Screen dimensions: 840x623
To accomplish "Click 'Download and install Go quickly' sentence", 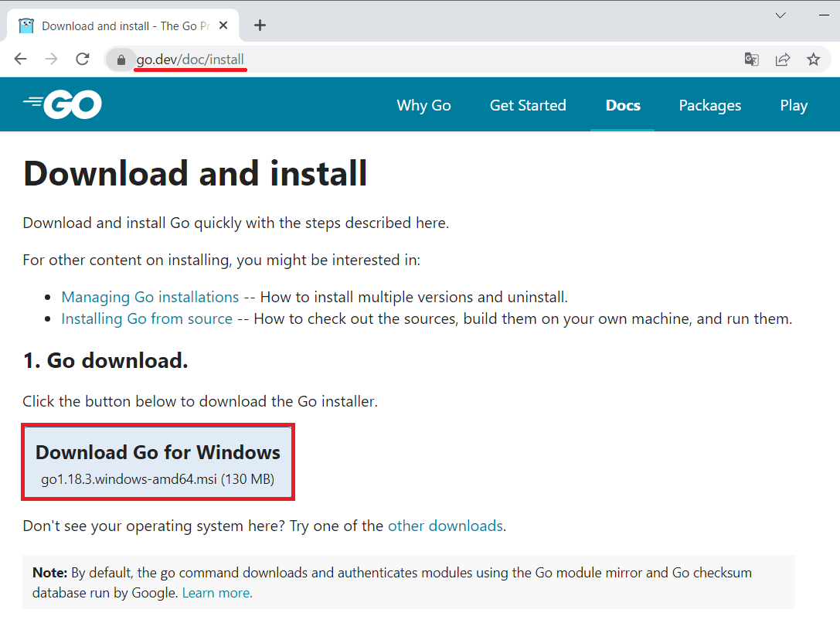I will pyautogui.click(x=236, y=223).
